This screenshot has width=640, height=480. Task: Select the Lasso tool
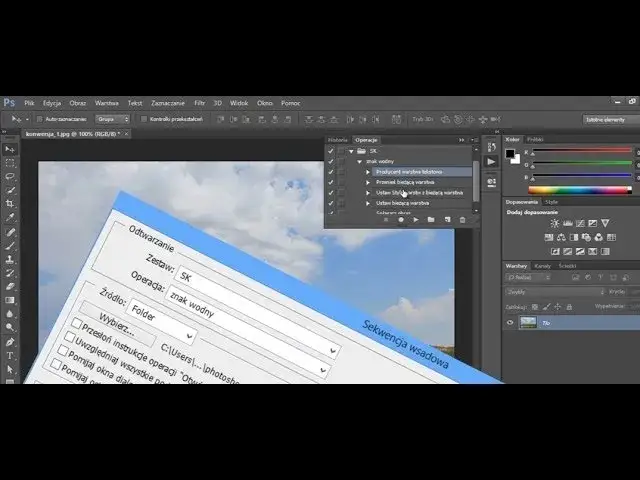click(x=10, y=175)
